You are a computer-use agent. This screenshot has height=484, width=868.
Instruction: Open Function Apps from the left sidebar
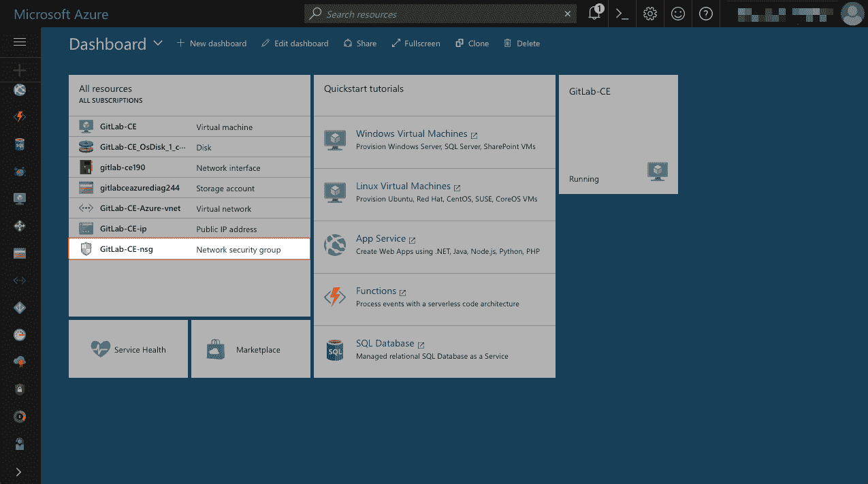point(20,116)
